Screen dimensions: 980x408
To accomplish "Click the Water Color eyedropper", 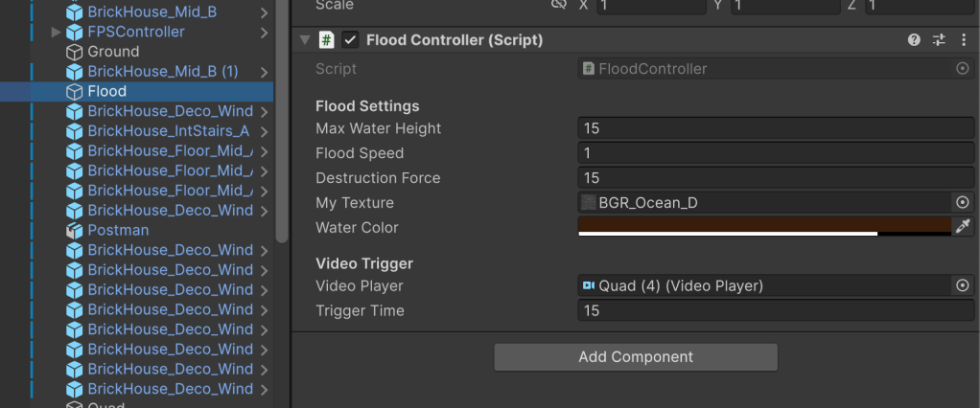I will (963, 227).
